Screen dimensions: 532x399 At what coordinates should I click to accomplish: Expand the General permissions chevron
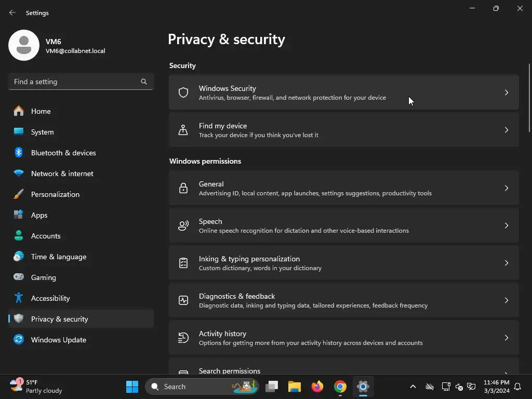pyautogui.click(x=506, y=188)
